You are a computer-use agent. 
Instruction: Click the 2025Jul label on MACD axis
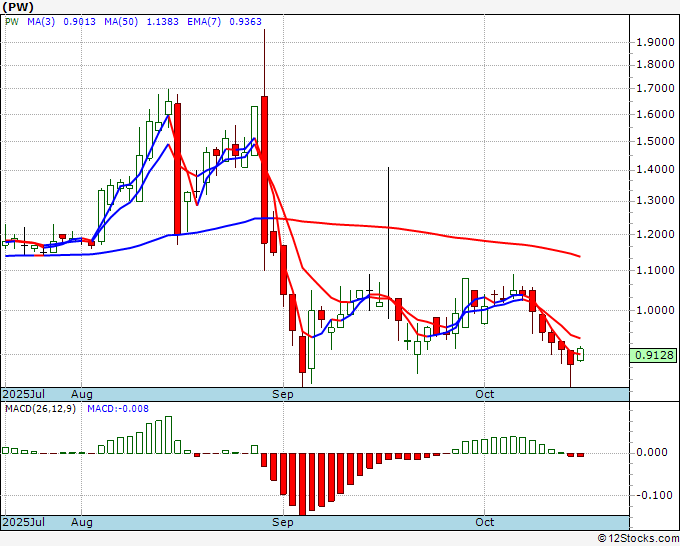(24, 522)
